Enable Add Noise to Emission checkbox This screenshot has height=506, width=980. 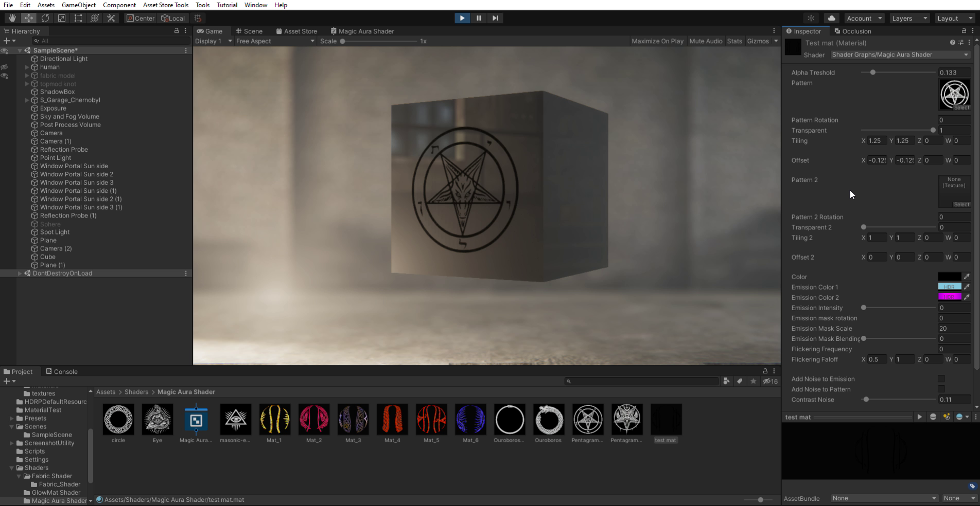coord(941,379)
